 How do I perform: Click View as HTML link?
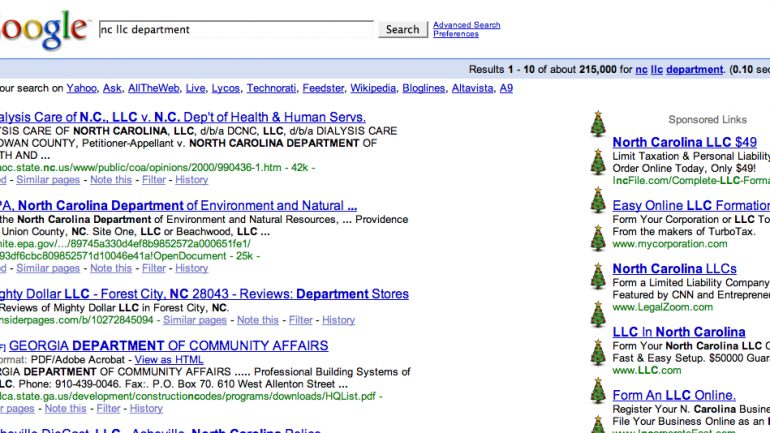pyautogui.click(x=169, y=359)
